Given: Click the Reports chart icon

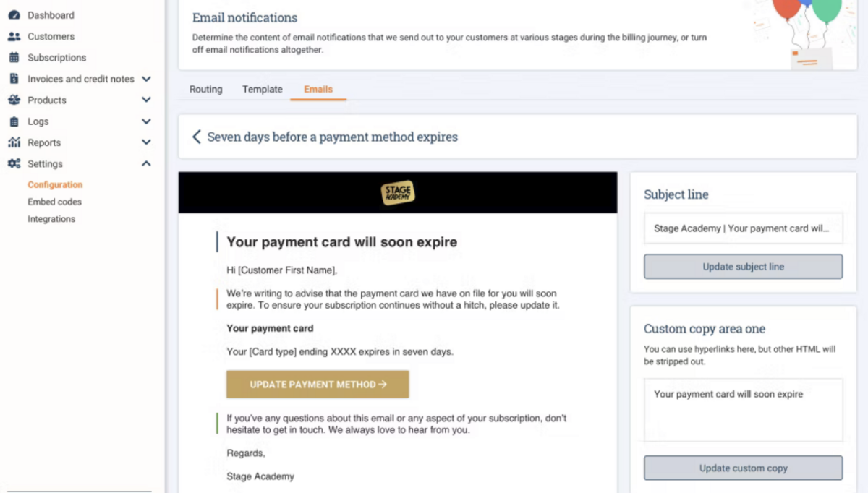Looking at the screenshot, I should tap(14, 142).
